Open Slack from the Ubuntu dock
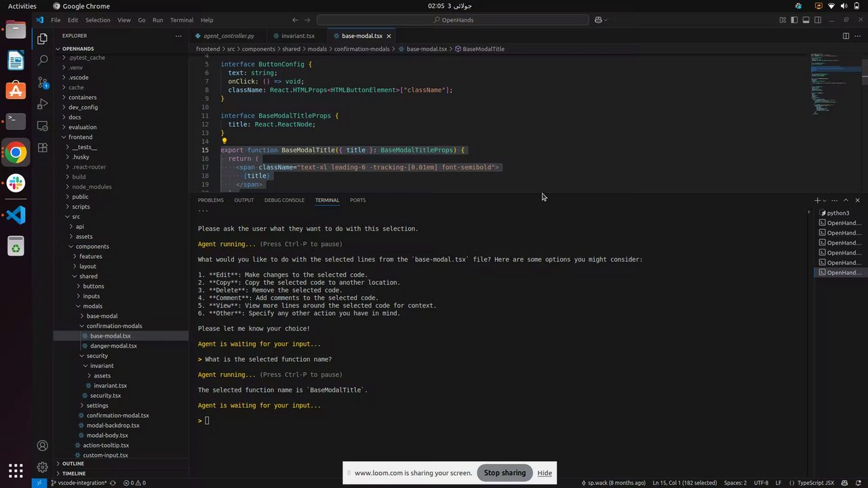 tap(16, 184)
